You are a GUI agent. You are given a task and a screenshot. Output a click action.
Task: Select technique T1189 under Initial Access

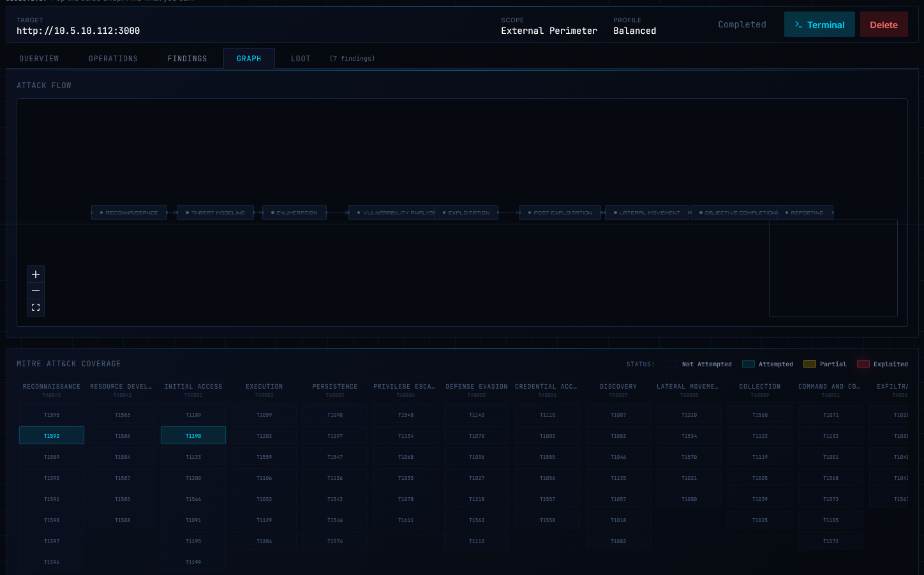(193, 414)
